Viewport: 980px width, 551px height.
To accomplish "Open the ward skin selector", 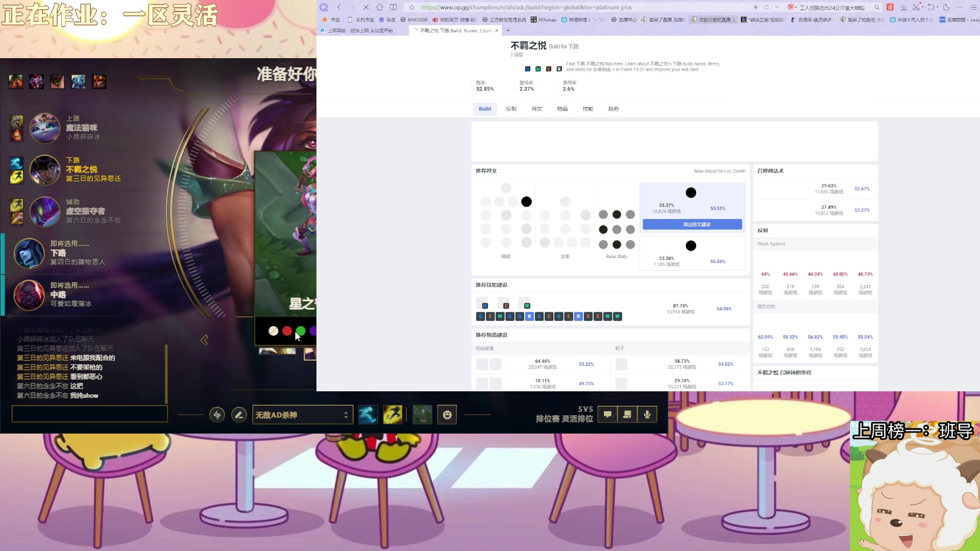I will [x=422, y=415].
